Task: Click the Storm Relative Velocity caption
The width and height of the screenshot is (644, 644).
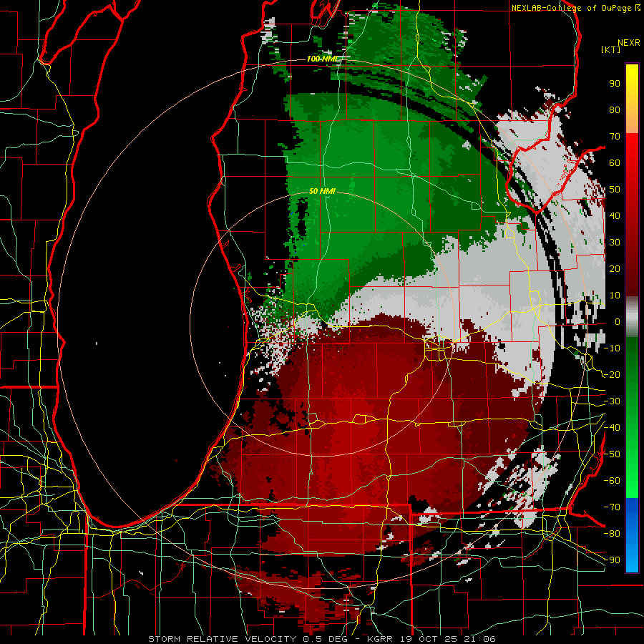Action: click(x=322, y=639)
